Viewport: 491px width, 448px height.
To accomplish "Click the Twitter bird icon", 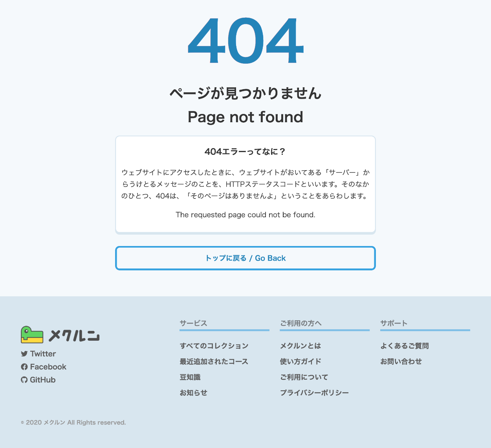I will [x=24, y=354].
